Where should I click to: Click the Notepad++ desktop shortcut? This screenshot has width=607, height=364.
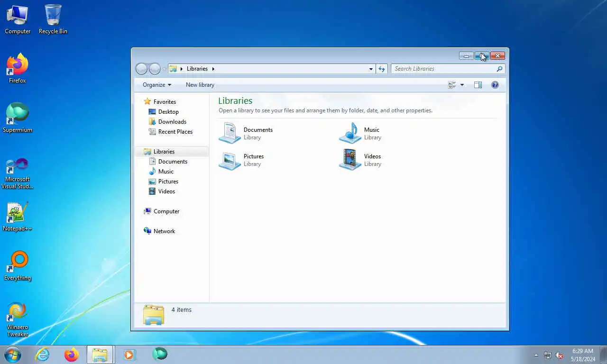18,217
